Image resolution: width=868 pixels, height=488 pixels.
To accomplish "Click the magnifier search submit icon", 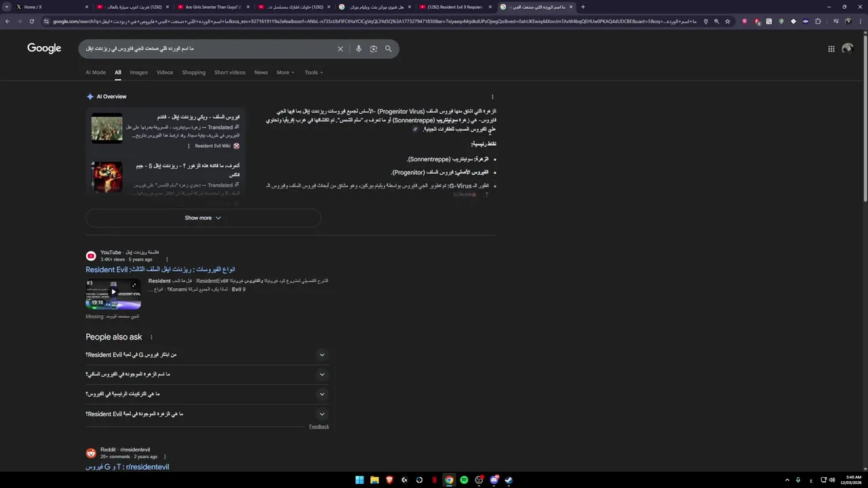I will [389, 49].
